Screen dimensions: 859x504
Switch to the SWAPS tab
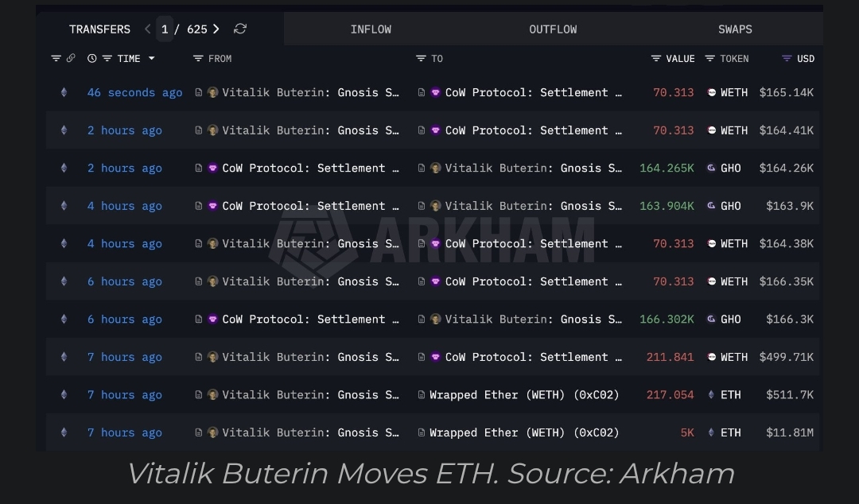735,29
